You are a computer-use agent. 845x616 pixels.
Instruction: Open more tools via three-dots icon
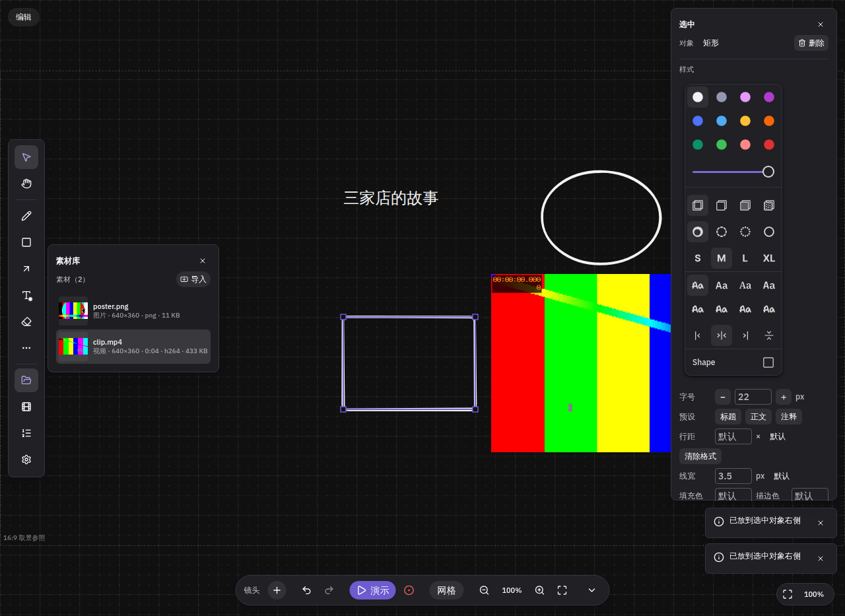(26, 348)
